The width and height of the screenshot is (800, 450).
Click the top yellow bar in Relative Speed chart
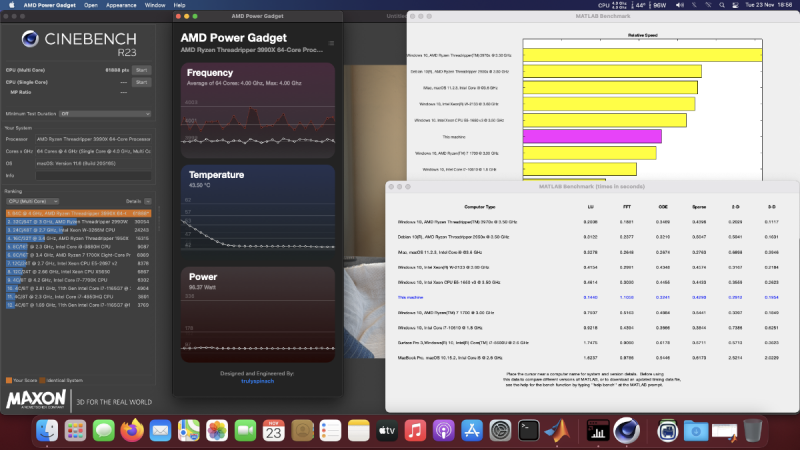pyautogui.click(x=643, y=55)
